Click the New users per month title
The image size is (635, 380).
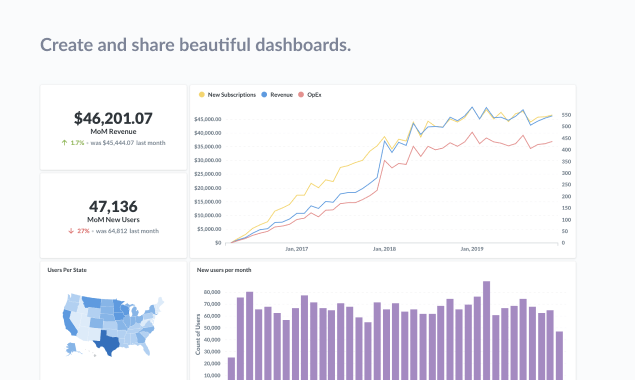pos(224,270)
